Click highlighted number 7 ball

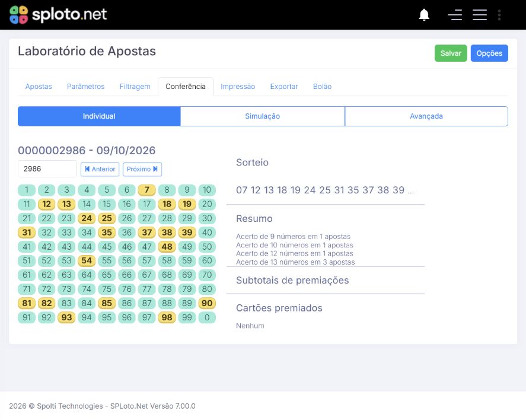point(146,190)
